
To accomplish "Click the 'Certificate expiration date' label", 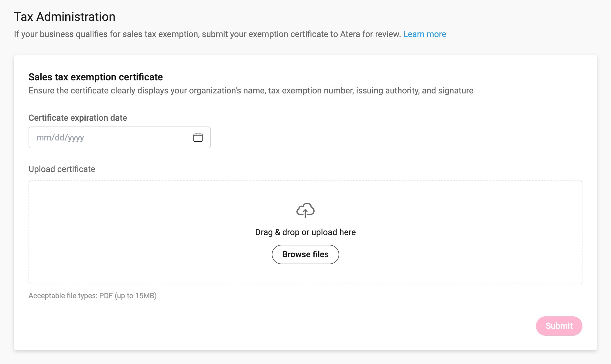I will point(78,118).
